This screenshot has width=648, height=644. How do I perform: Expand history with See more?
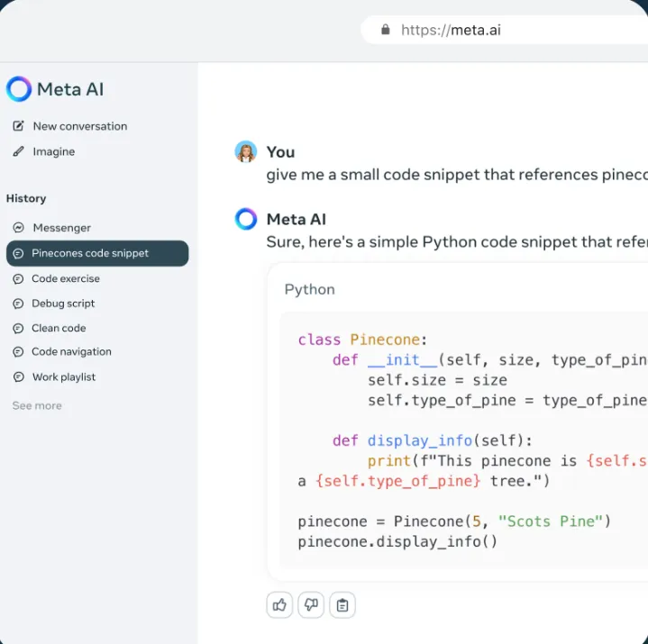(x=37, y=406)
